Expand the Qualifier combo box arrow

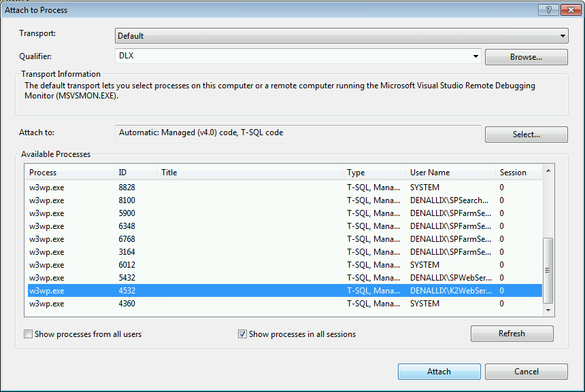[475, 56]
